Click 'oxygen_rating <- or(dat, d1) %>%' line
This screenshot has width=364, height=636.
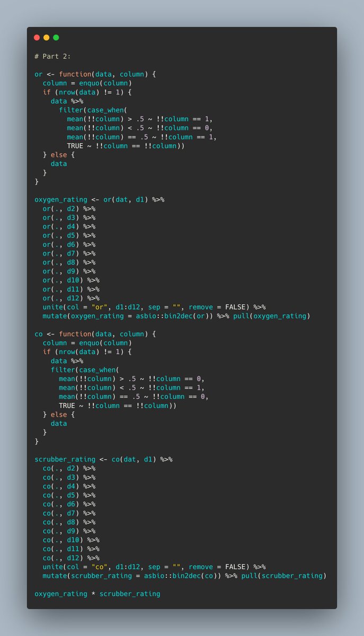point(100,199)
